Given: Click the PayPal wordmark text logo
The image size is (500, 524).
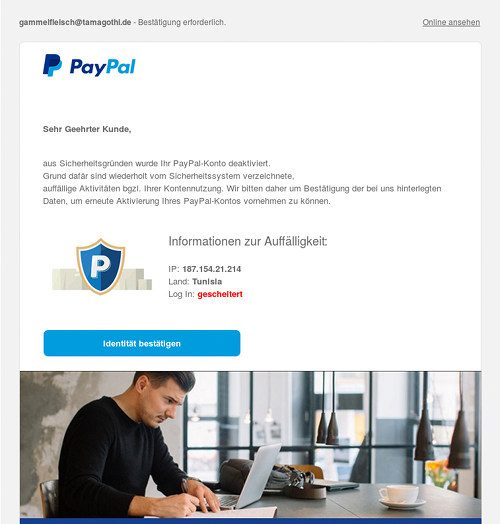Looking at the screenshot, I should [102, 67].
